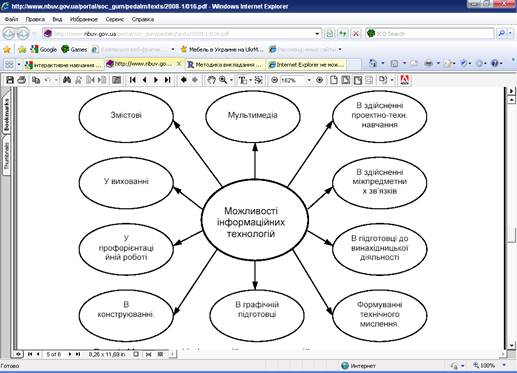517x373 pixels.
Task: Save a copy using the floppy disk icon
Action: click(x=10, y=80)
